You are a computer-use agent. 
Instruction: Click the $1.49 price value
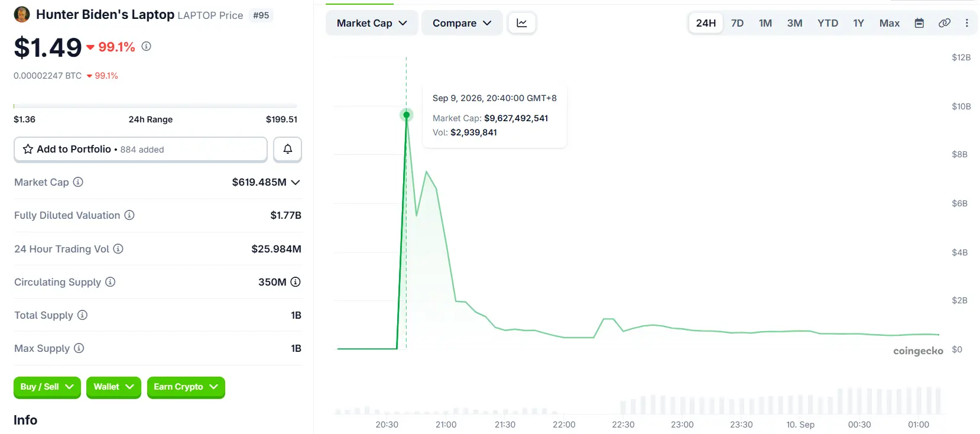(x=48, y=47)
